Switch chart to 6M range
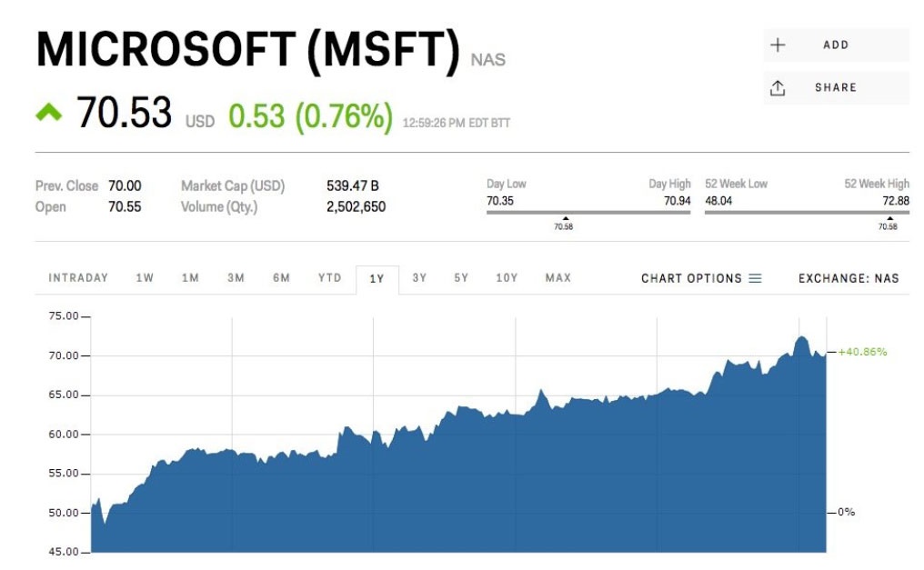The height and width of the screenshot is (570, 924). click(281, 278)
